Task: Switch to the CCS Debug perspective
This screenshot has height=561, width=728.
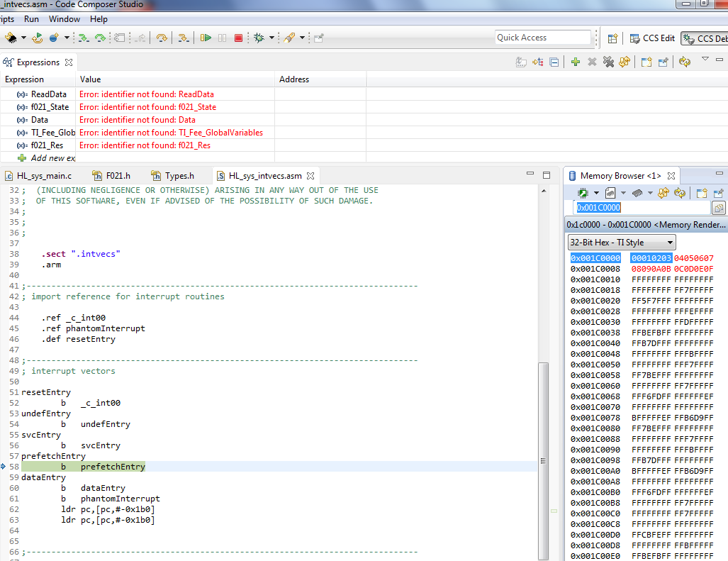Action: tap(705, 38)
